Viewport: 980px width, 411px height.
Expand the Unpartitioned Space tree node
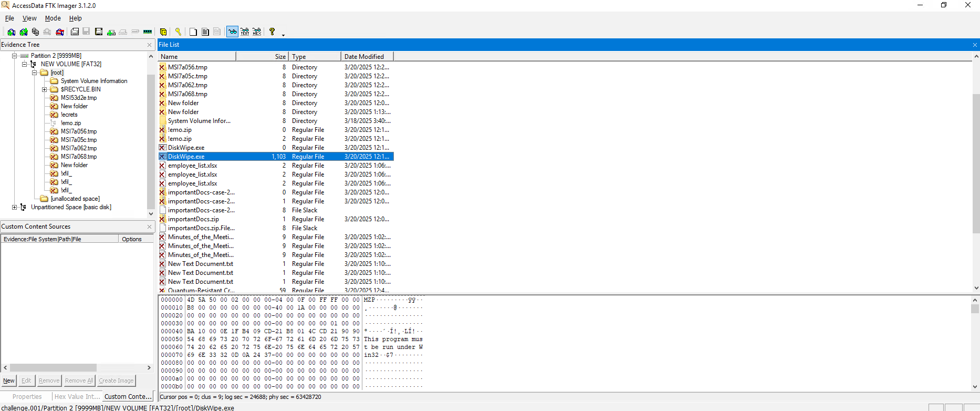tap(15, 207)
